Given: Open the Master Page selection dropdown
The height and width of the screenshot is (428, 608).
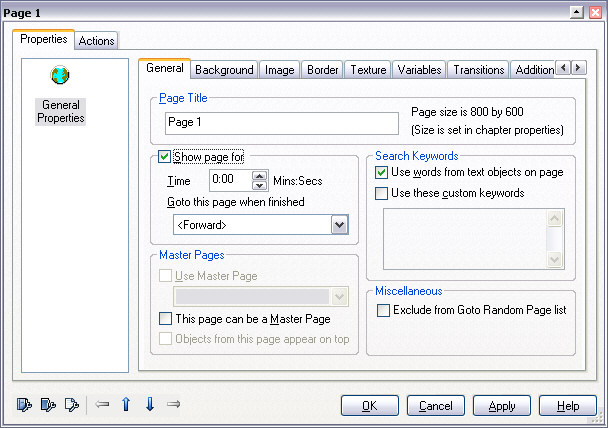Looking at the screenshot, I should pyautogui.click(x=340, y=297).
